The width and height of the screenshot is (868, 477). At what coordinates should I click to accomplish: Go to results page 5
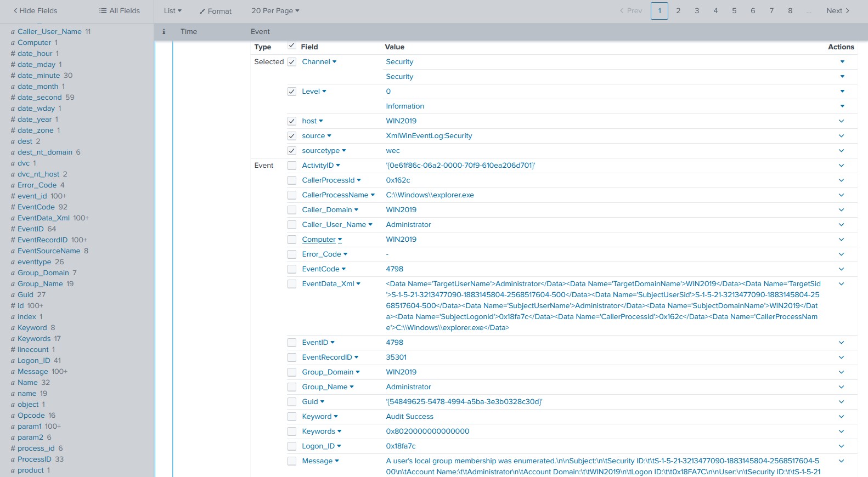tap(734, 11)
